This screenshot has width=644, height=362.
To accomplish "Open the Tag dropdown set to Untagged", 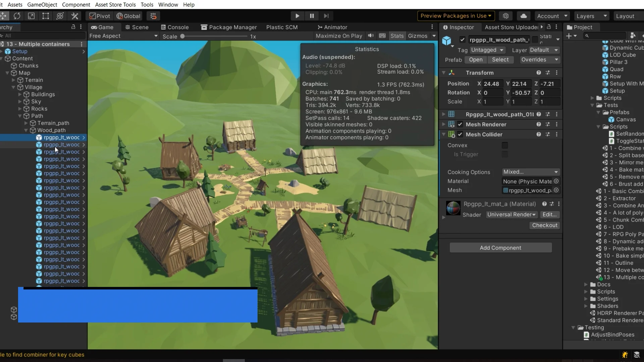I will pos(487,50).
